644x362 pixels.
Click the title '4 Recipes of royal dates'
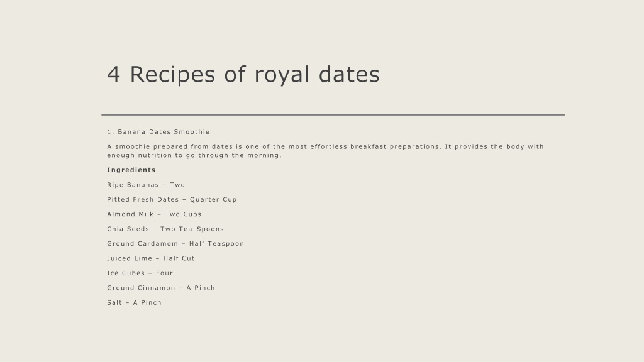point(243,75)
